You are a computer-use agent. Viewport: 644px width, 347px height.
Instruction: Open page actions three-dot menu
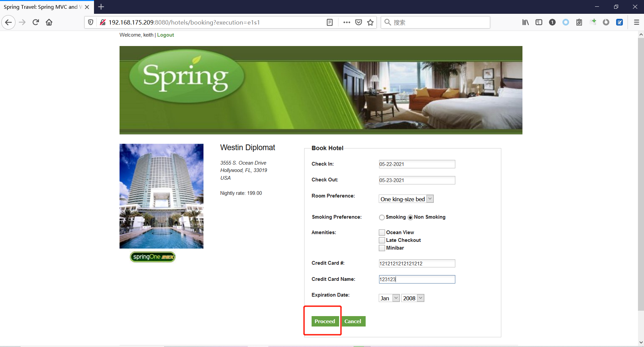[347, 23]
